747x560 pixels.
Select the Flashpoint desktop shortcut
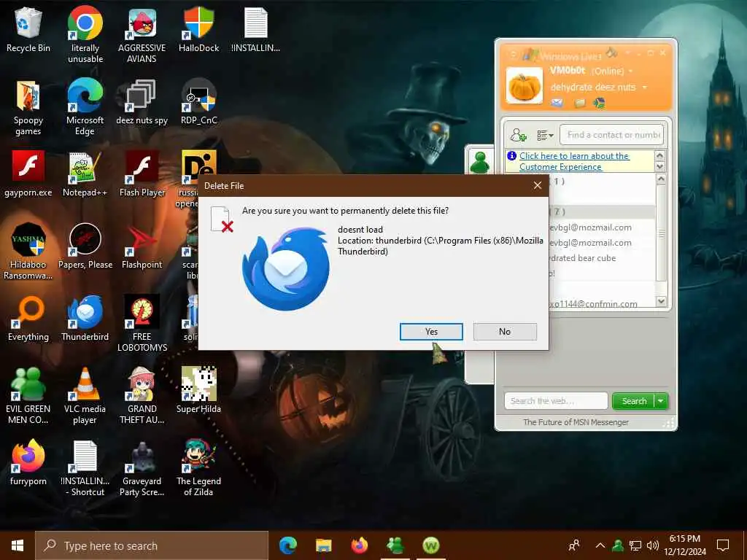142,246
